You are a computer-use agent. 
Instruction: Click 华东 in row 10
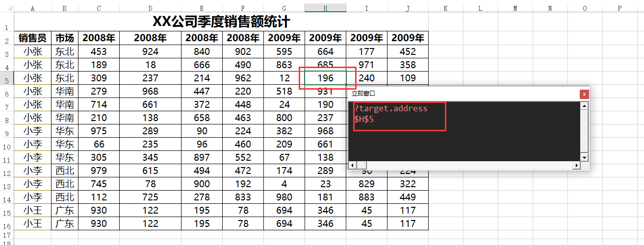pos(65,144)
